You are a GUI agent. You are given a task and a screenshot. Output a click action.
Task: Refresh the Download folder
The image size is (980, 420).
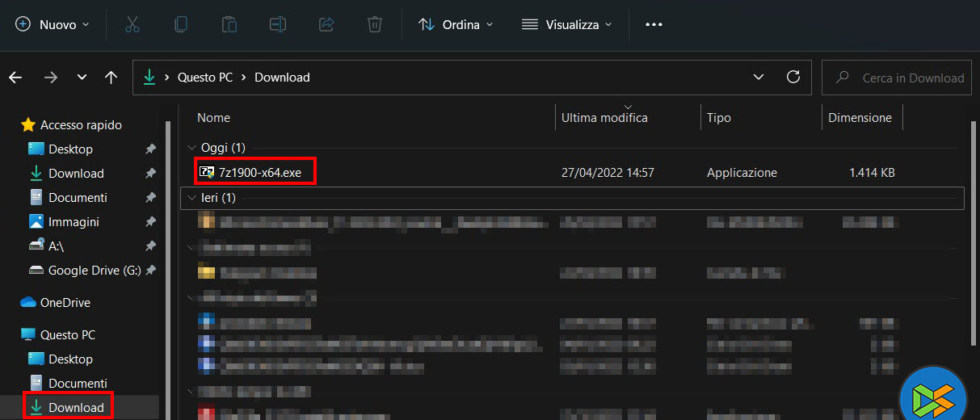pos(793,78)
